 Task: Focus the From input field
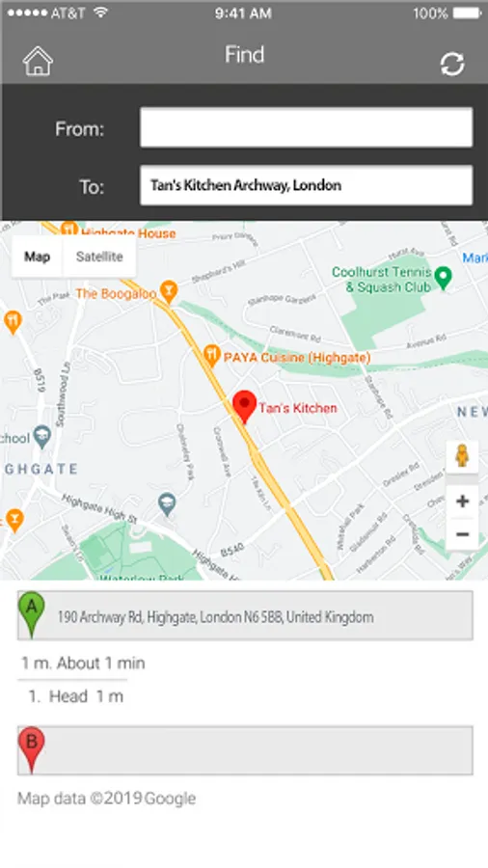click(x=306, y=127)
